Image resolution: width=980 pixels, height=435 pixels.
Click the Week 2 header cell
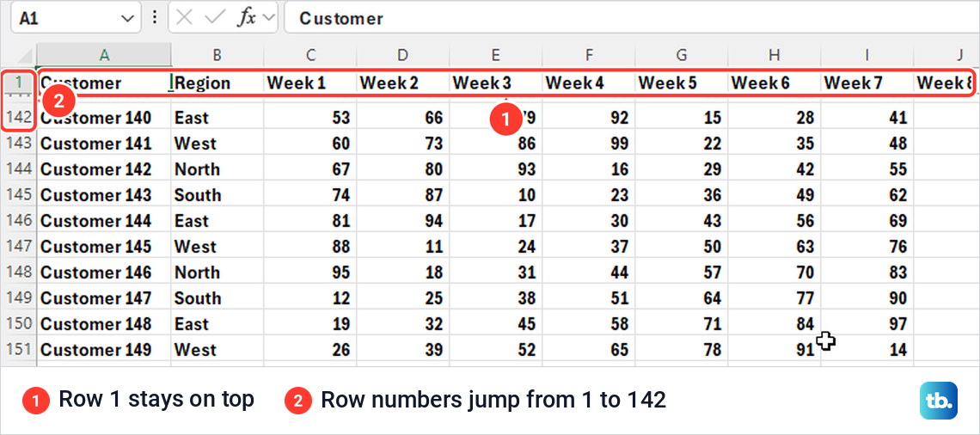coord(402,83)
